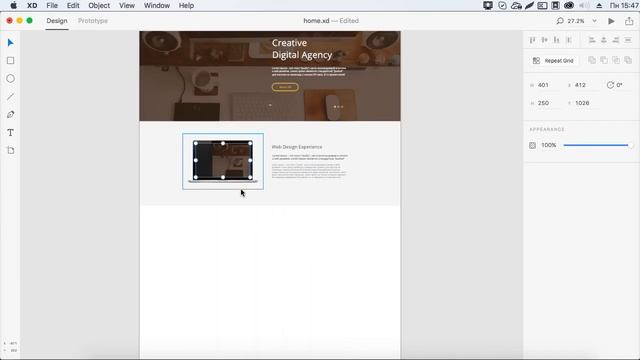Click the zoom magnifier icon
640x360 pixels.
click(560, 21)
